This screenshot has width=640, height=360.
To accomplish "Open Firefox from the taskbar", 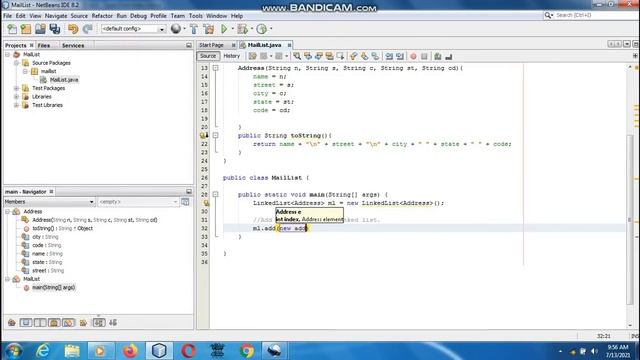I will click(130, 351).
